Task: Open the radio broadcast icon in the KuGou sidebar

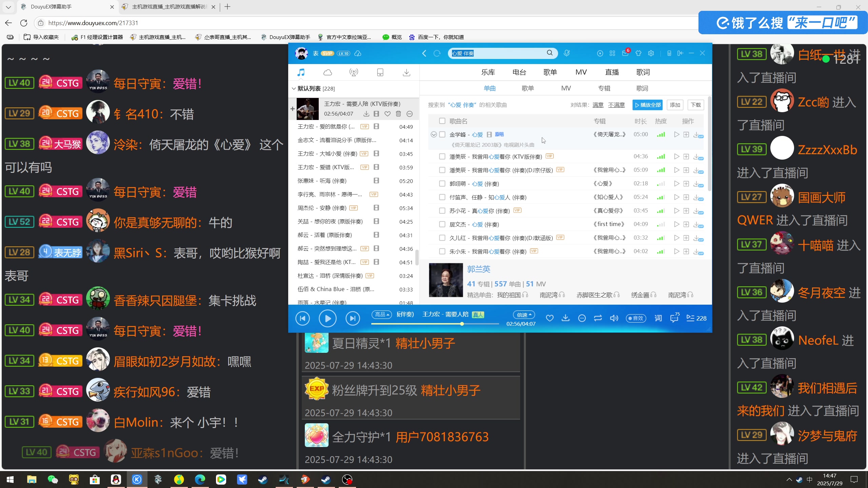Action: pos(354,73)
